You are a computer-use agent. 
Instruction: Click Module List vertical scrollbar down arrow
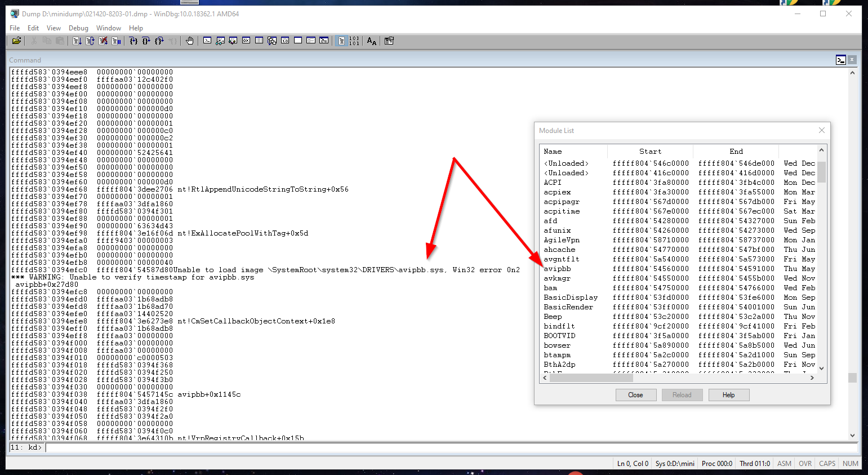tap(821, 369)
